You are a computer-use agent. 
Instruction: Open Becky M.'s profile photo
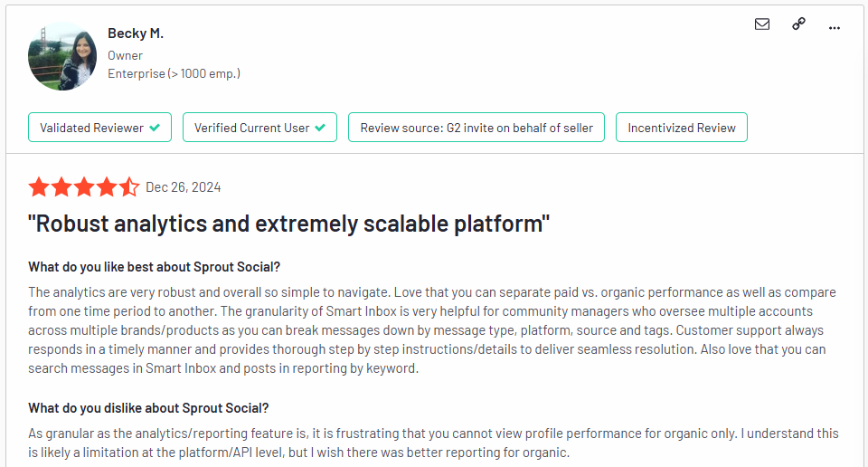(62, 56)
